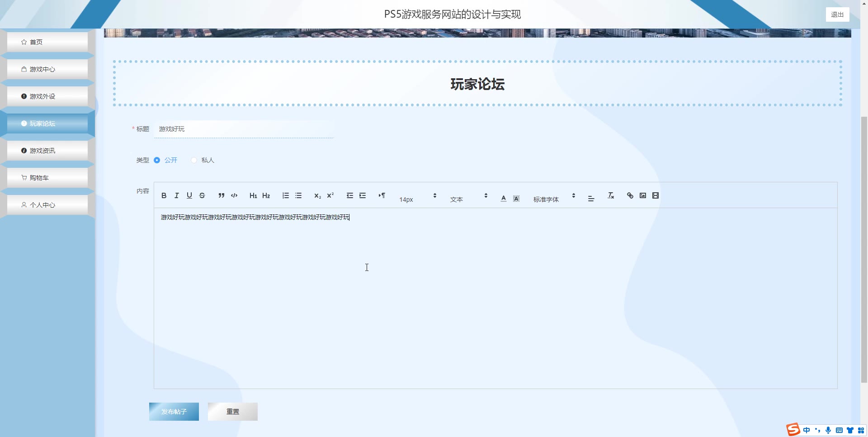Screen dimensions: 868x437
Task: Open the 标准字体 font family dropdown
Action: click(x=554, y=199)
